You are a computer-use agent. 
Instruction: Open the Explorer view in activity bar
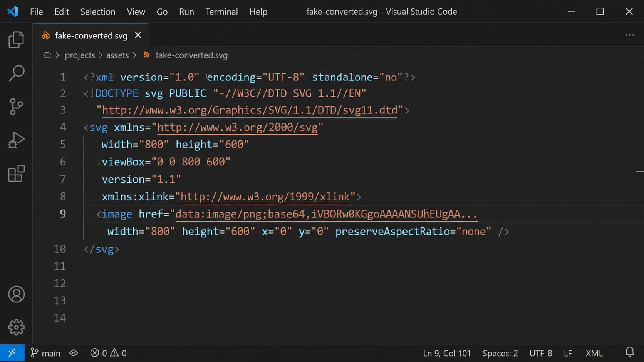coord(16,40)
